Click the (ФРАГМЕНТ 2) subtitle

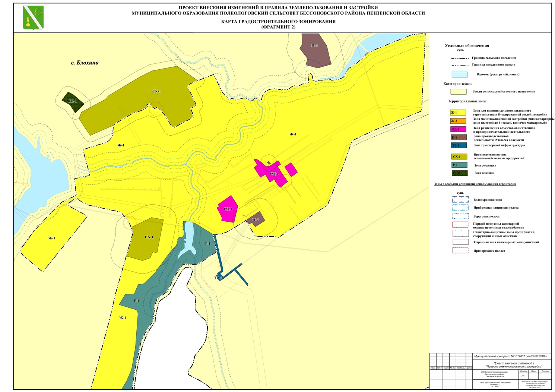pos(278,27)
